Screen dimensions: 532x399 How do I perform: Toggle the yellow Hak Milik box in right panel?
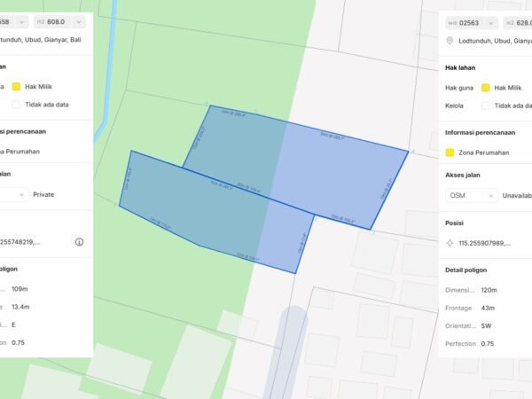pos(485,88)
